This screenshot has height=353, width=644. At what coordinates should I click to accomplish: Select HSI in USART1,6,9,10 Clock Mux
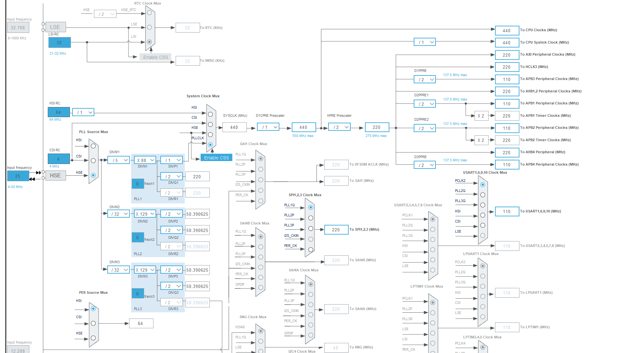point(483,215)
